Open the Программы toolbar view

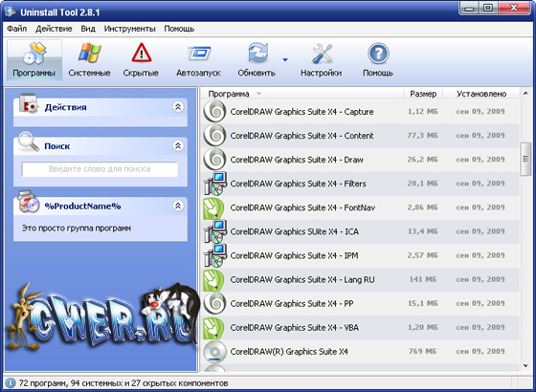click(34, 60)
